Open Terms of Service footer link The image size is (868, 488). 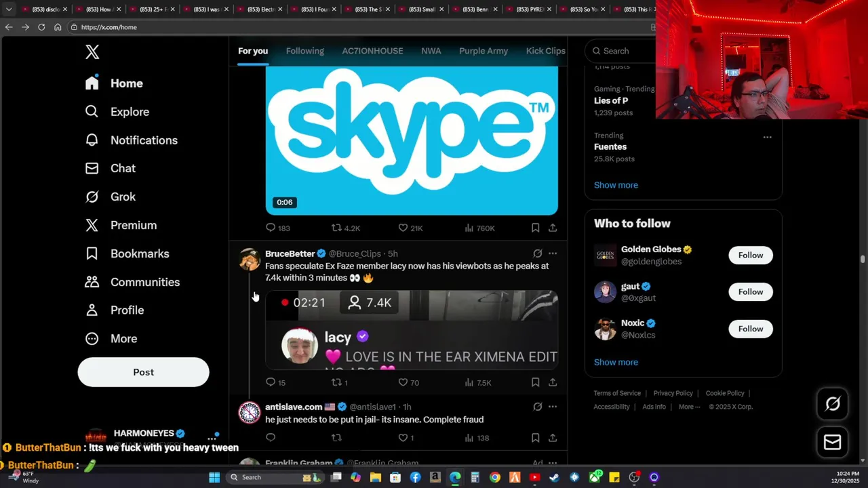coord(617,393)
